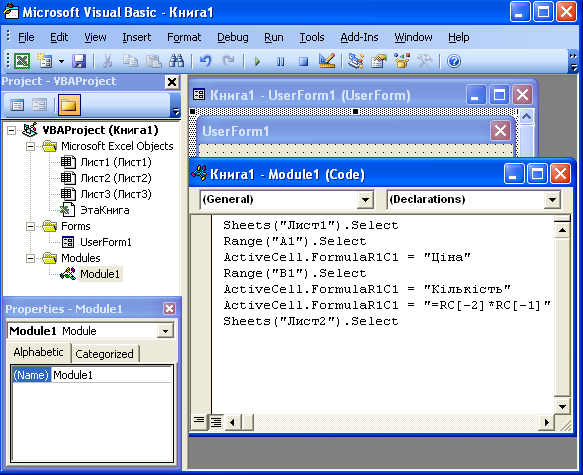
Task: Click View Object icon in Project panel
Action: pyautogui.click(x=39, y=105)
